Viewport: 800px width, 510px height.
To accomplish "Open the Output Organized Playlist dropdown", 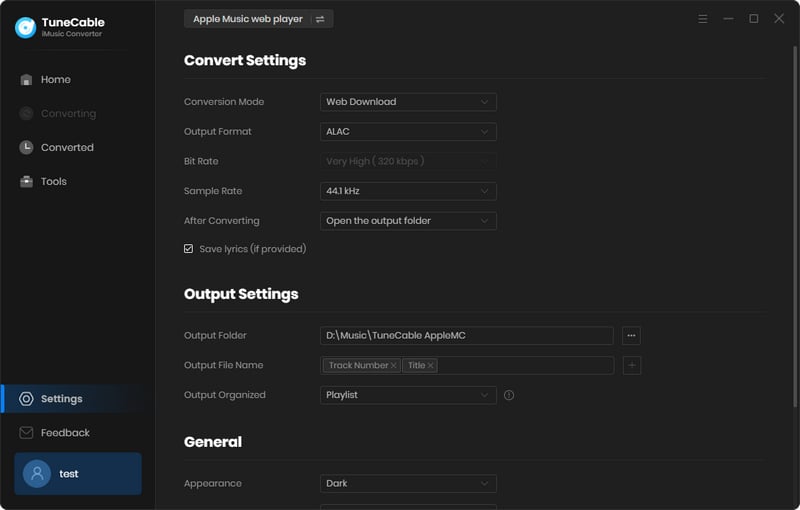I will click(408, 395).
